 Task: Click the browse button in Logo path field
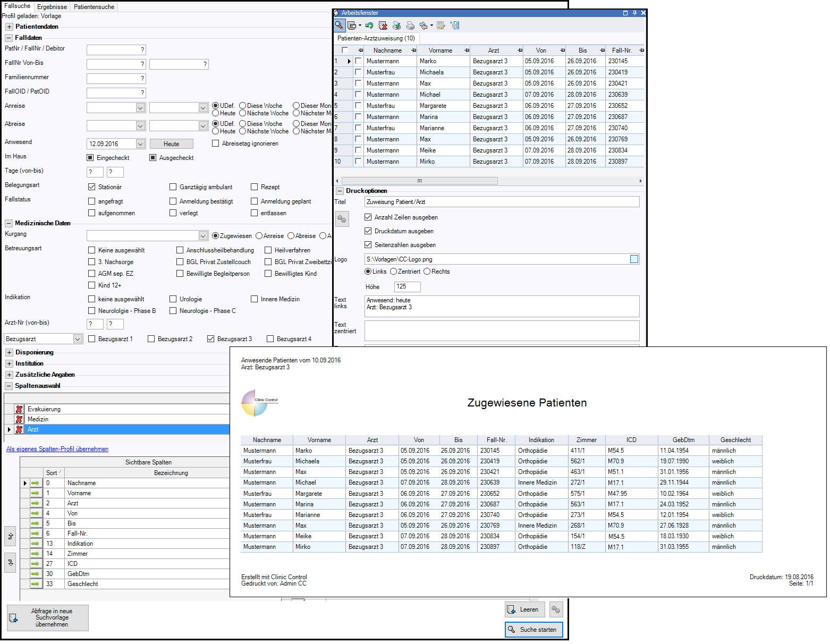coord(634,259)
